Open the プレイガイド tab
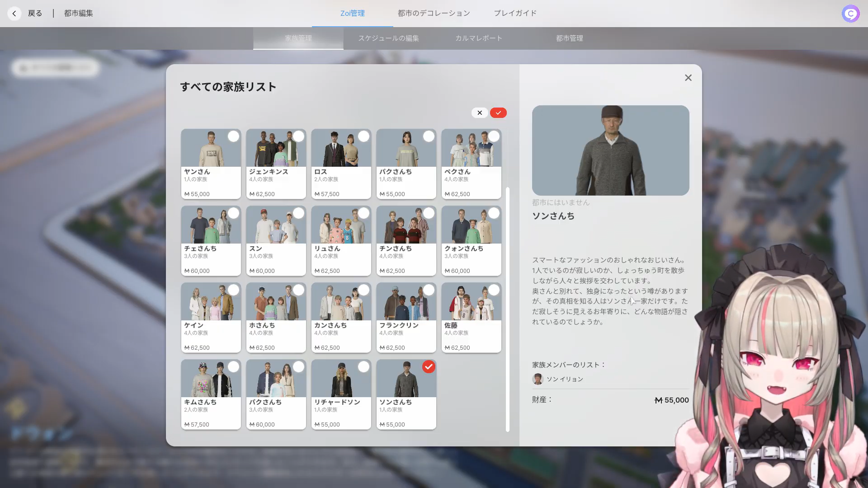This screenshot has width=868, height=488. click(515, 14)
